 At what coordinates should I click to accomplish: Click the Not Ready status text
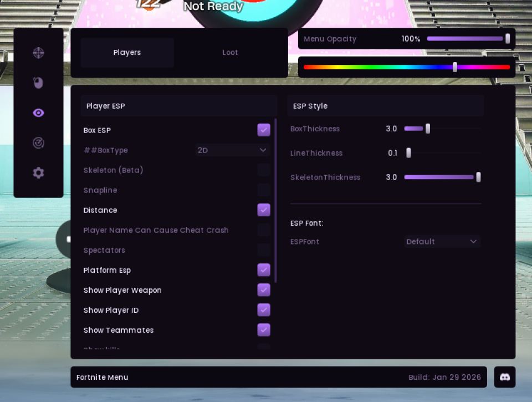213,6
